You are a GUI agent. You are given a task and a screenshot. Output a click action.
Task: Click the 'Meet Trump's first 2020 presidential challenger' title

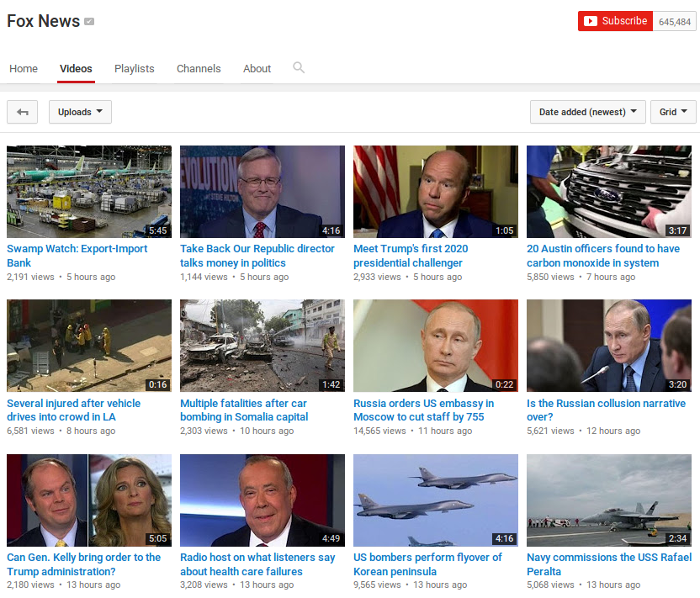tap(411, 256)
